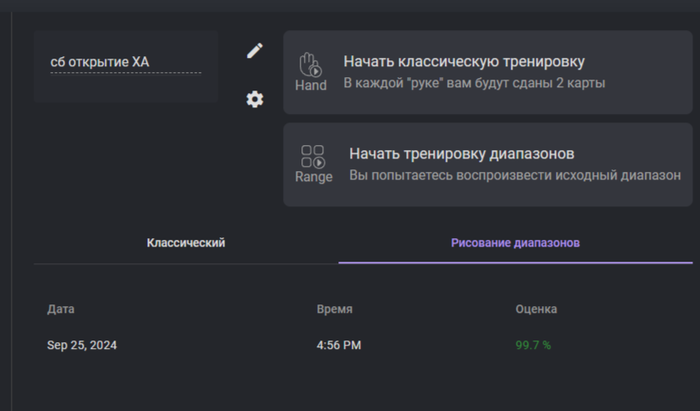700x411 pixels.
Task: Click the Hand label under hand icon
Action: coord(311,85)
